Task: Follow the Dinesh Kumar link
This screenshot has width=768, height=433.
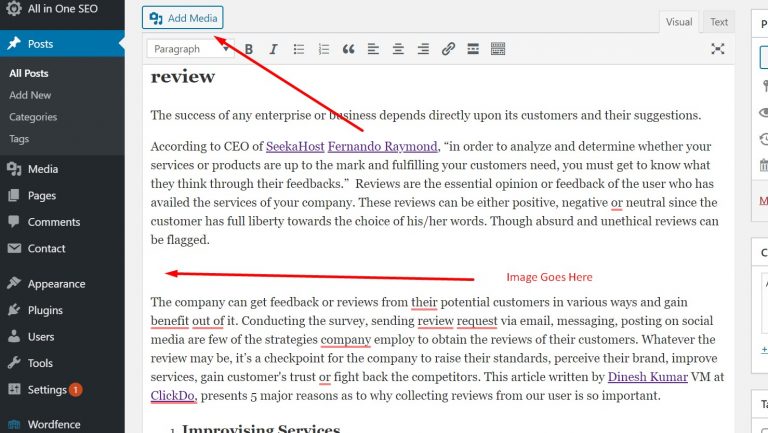Action: (x=648, y=377)
